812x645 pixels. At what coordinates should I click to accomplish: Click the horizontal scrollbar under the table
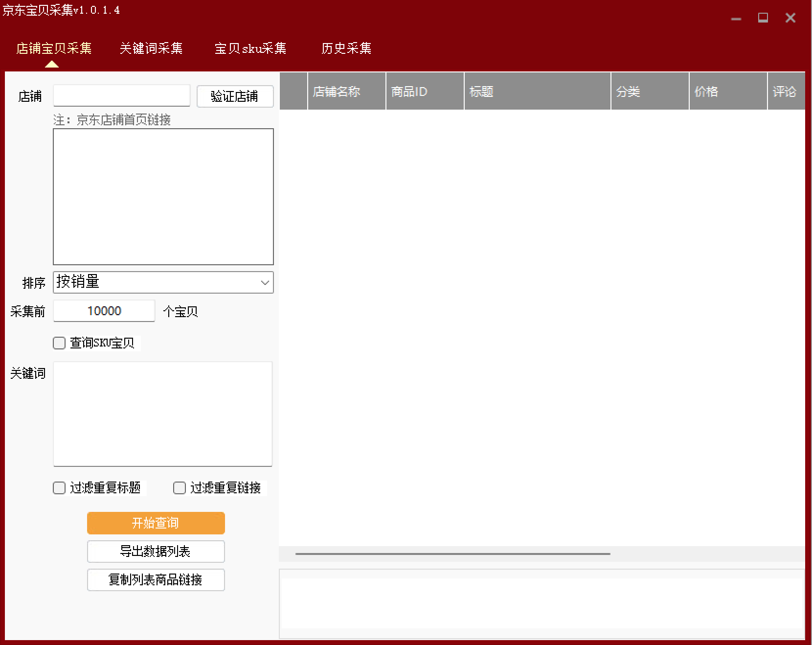[x=453, y=554]
